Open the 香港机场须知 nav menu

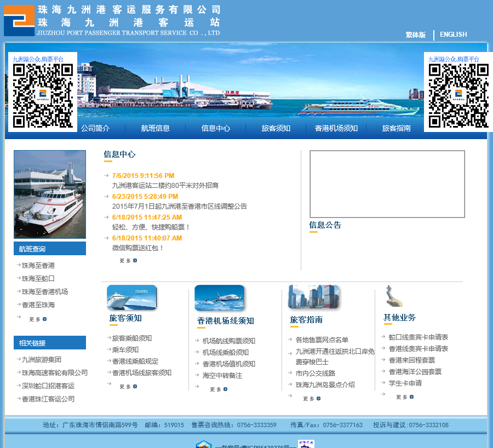336,128
